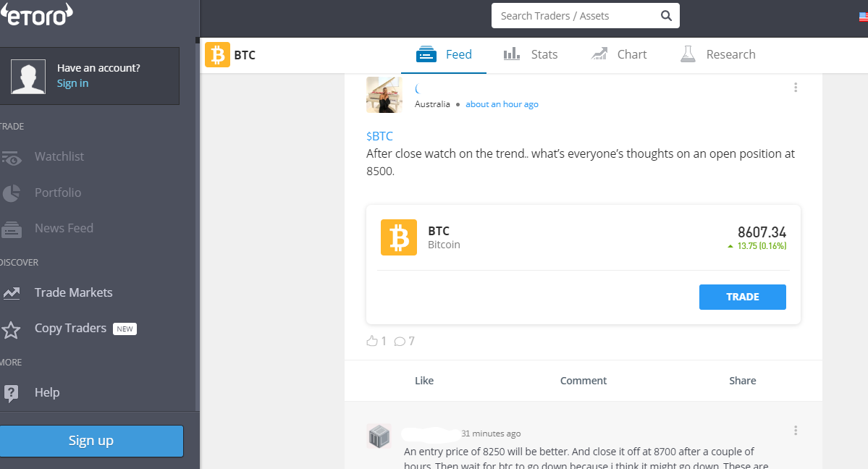Click the default profile avatar icon
868x469 pixels.
coord(28,76)
